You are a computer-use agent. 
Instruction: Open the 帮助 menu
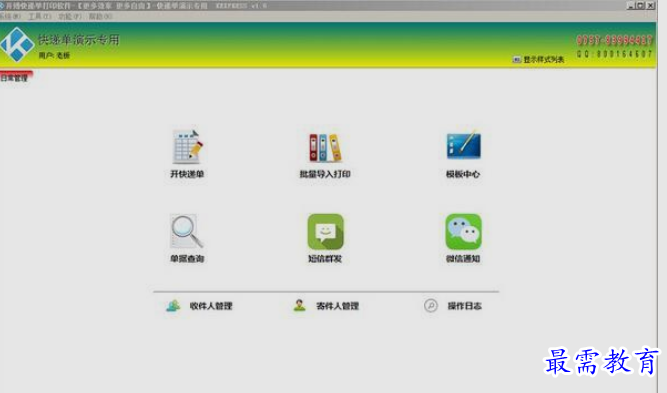pos(100,16)
